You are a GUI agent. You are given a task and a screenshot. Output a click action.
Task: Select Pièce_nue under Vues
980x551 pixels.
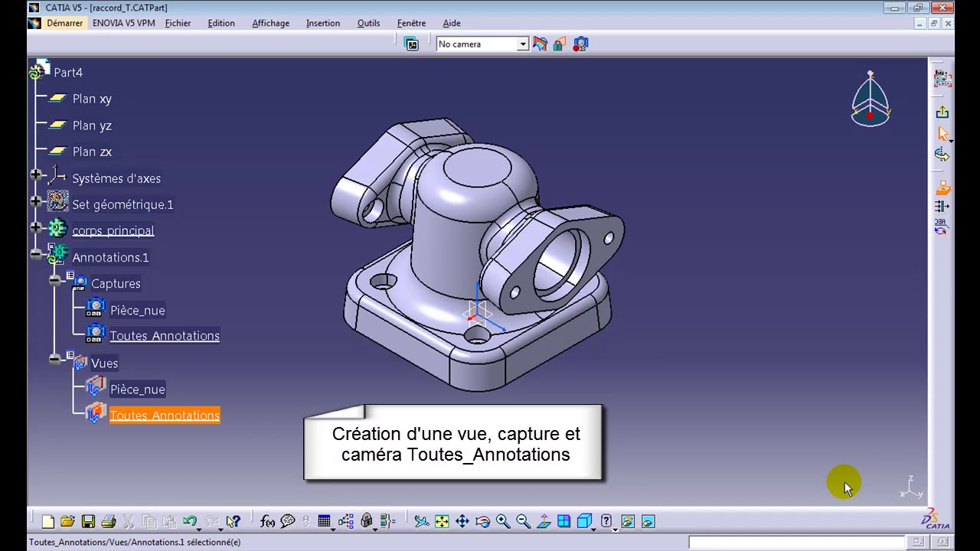pyautogui.click(x=137, y=390)
